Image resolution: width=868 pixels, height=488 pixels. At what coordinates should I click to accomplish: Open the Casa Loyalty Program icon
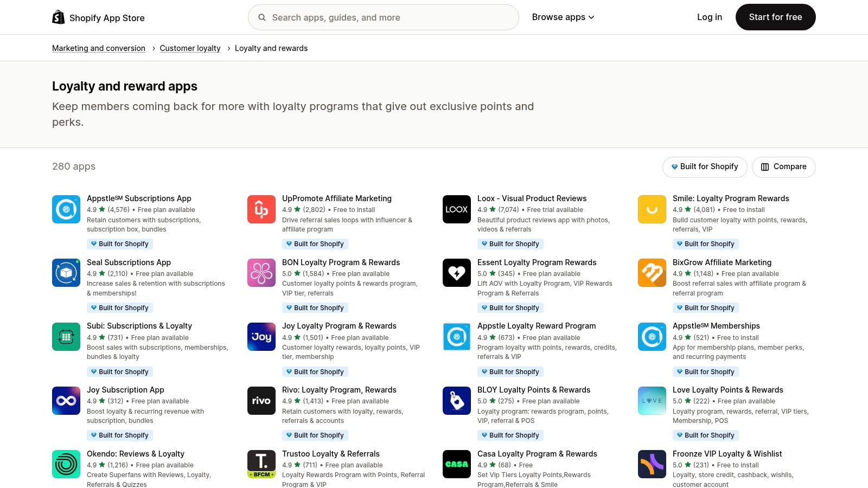457,464
